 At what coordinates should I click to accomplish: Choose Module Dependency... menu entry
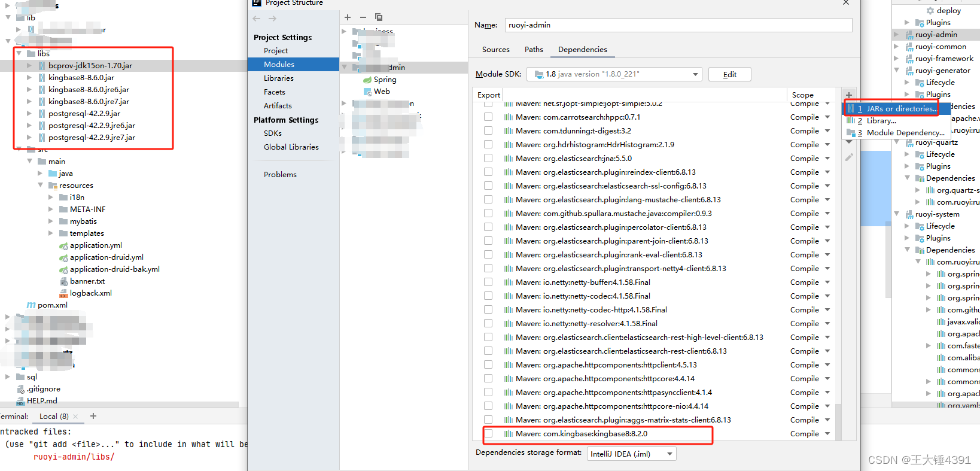pyautogui.click(x=897, y=133)
